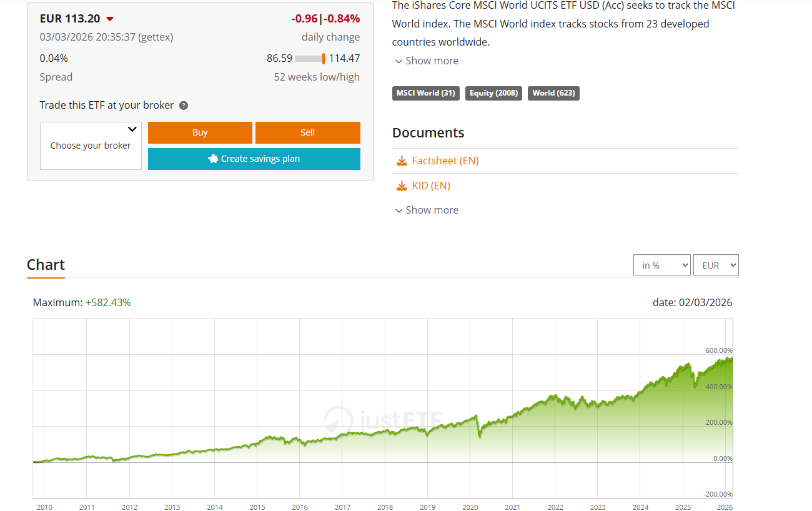The height and width of the screenshot is (511, 812).
Task: Click the '2023' year label on the chart axis
Action: 597,507
